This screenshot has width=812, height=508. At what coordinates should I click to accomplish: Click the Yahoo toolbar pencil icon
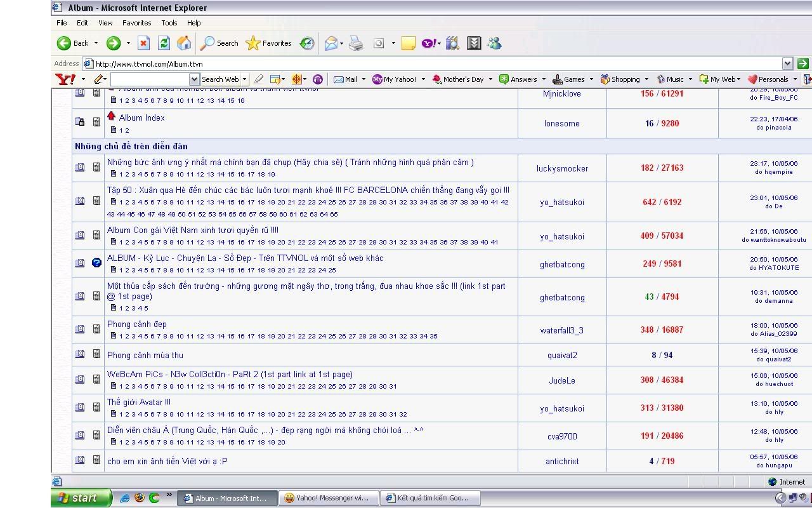(98, 79)
